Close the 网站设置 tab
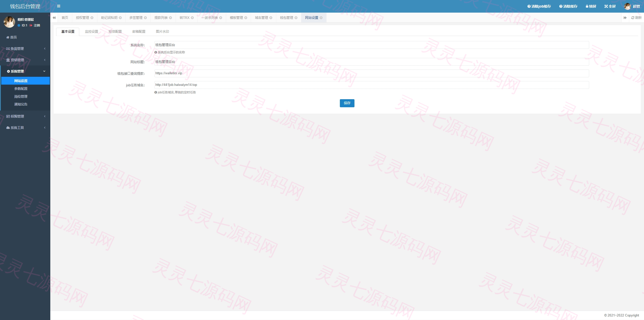This screenshot has width=644, height=320. coord(321,18)
